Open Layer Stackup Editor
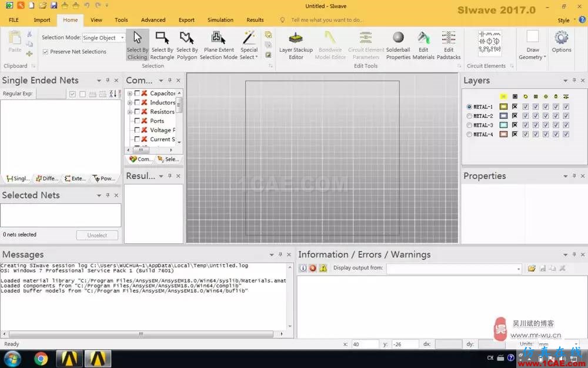Viewport: 588px width, 368px height. pos(296,45)
